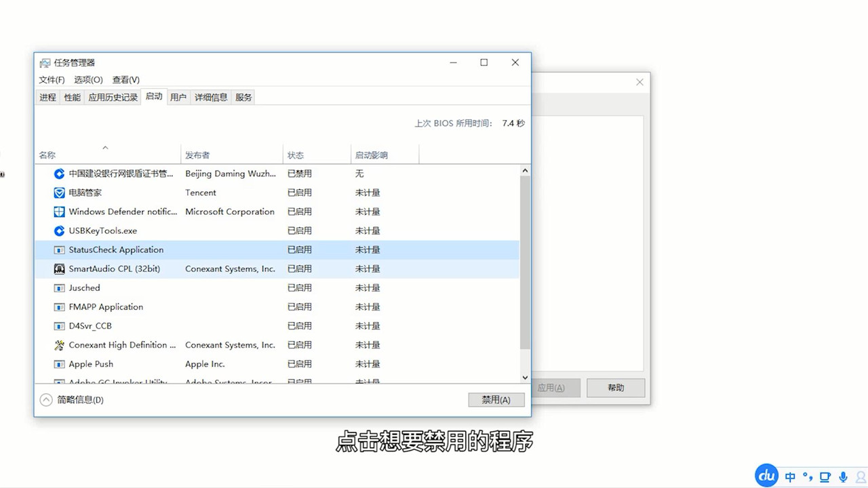
Task: Sort list by 启动影响 column header
Action: [372, 155]
